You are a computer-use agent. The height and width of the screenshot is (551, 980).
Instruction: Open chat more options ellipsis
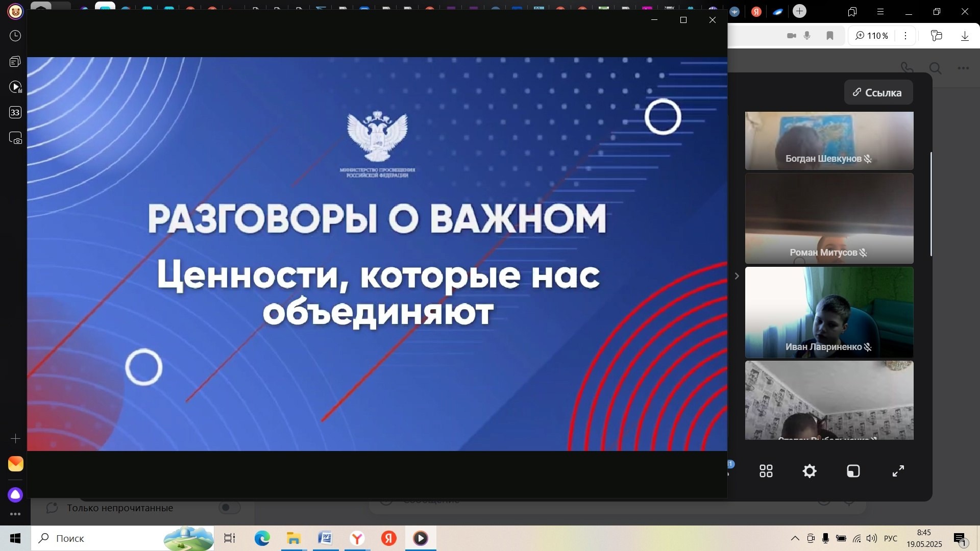click(963, 68)
